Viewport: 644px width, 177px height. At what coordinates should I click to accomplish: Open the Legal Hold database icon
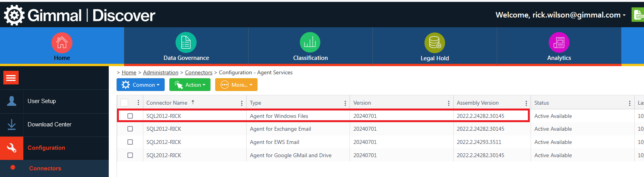435,43
